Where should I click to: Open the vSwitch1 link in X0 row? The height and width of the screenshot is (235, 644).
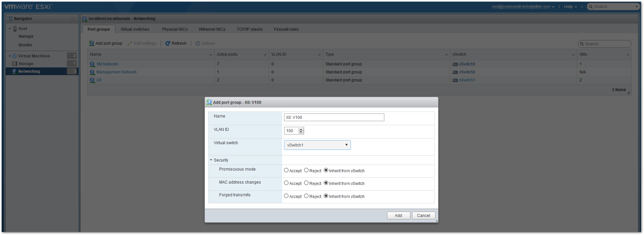click(x=467, y=80)
